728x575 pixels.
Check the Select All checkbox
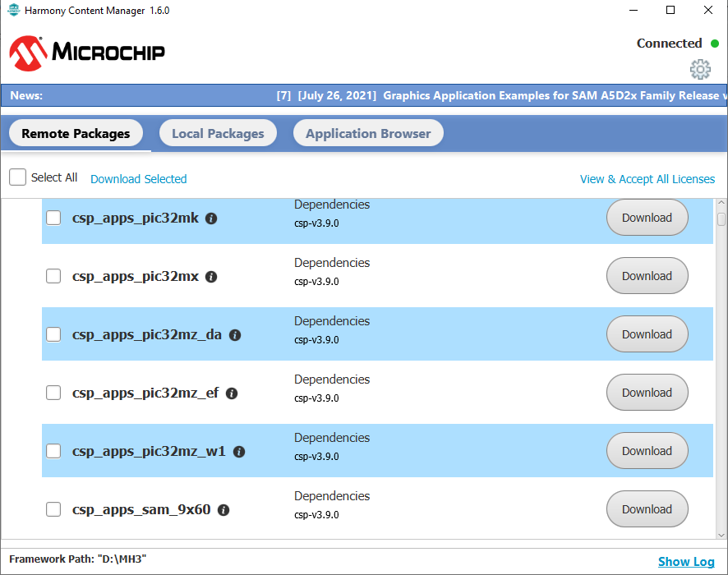[x=17, y=177]
